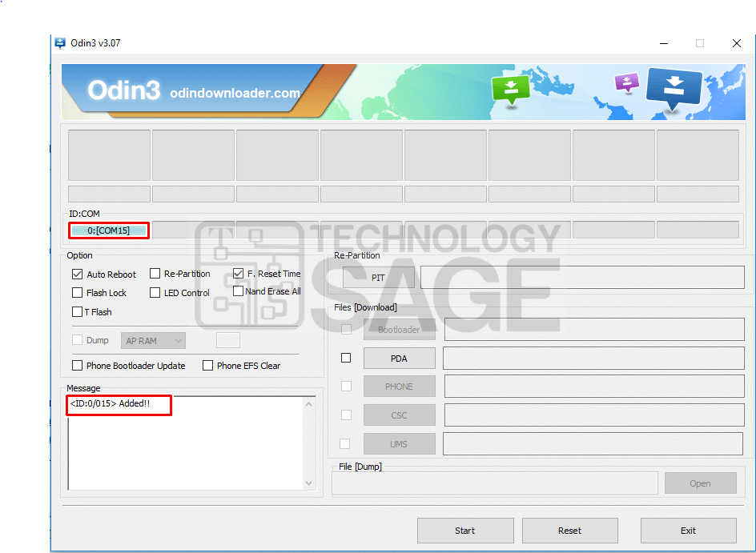
Task: Enable the T Flash checkbox
Action: coord(77,311)
